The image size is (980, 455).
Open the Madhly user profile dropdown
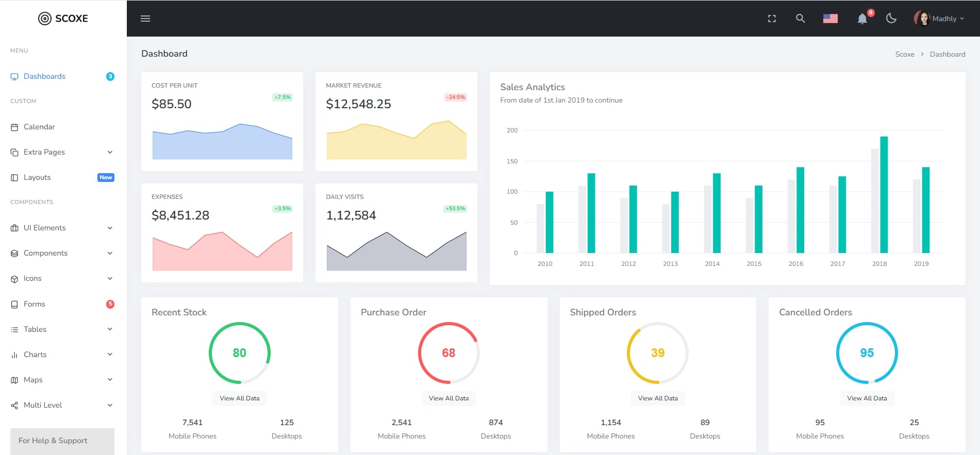click(939, 19)
